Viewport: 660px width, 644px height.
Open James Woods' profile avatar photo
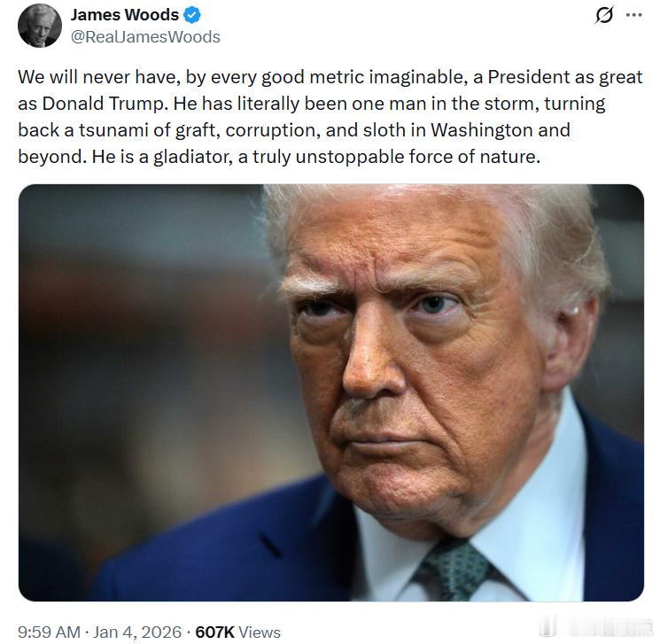tap(40, 26)
